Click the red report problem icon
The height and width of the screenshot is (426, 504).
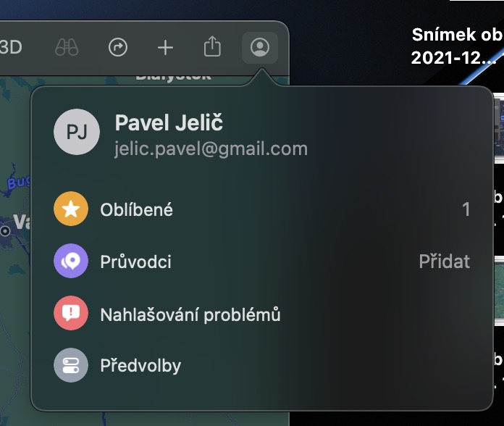71,313
